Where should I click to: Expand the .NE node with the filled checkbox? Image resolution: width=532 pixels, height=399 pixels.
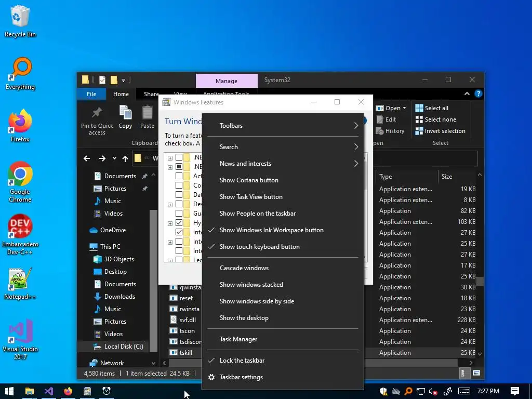(x=170, y=167)
